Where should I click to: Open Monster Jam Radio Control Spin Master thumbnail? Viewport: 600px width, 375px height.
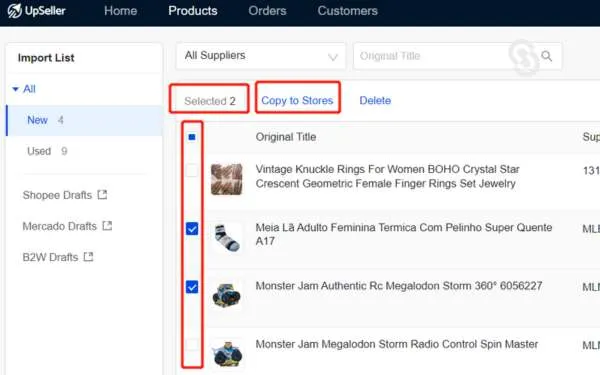pyautogui.click(x=227, y=353)
